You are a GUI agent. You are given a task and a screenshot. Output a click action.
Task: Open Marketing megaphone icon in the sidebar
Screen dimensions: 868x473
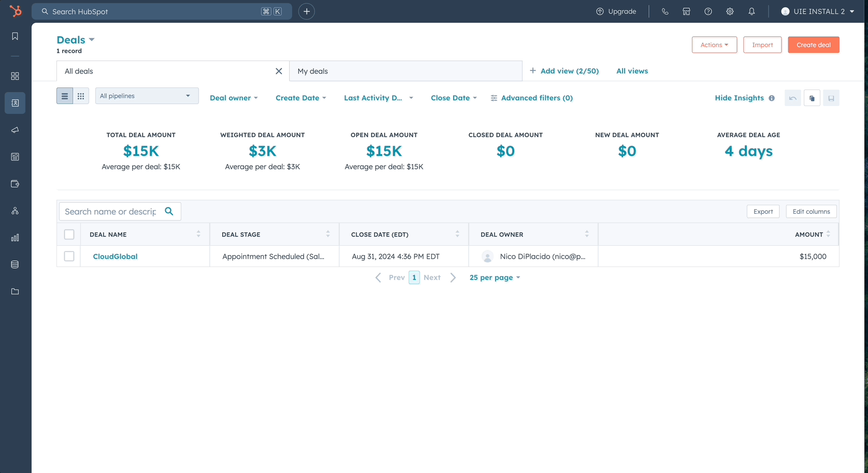tap(15, 130)
